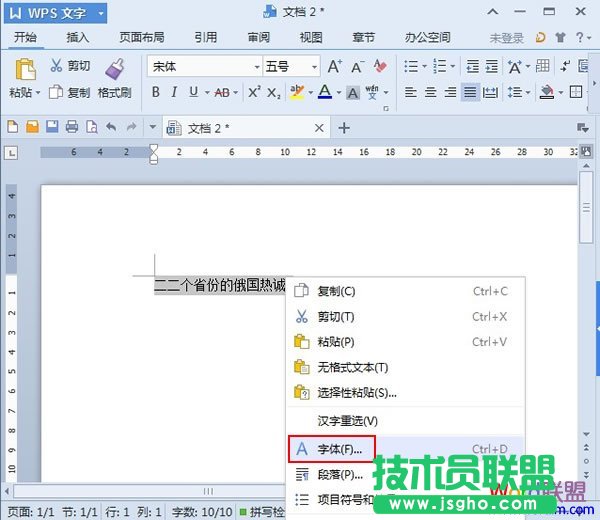
Task: Click the character shading A icon
Action: [x=353, y=93]
